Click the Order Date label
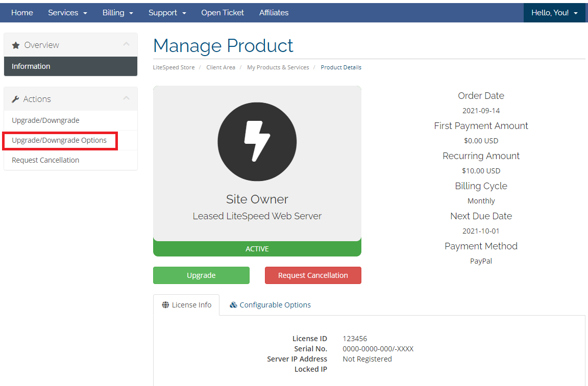Image resolution: width=588 pixels, height=386 pixels. (x=481, y=96)
